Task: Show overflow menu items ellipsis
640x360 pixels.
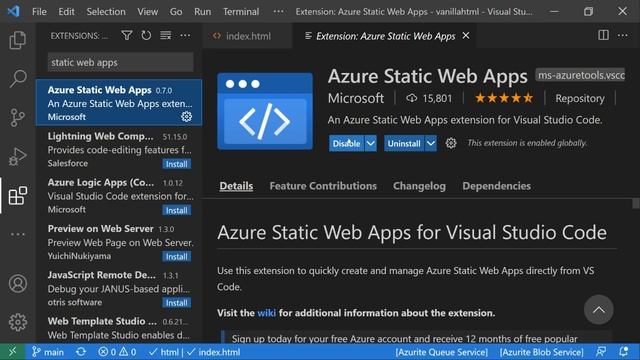Action: tap(278, 11)
